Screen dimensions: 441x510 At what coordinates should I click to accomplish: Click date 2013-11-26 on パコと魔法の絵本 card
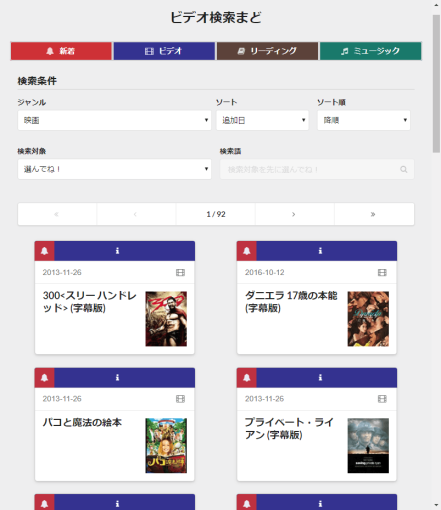pos(62,399)
